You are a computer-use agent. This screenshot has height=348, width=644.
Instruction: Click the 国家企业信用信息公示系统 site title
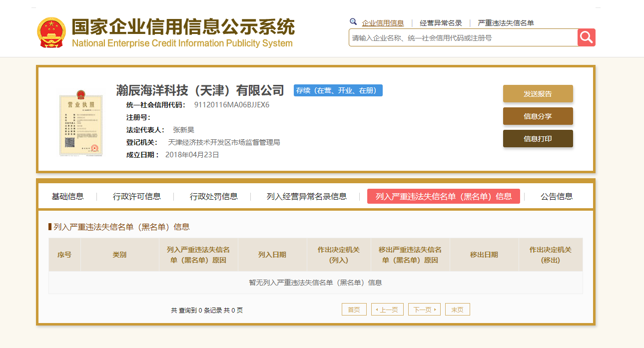[x=183, y=27]
